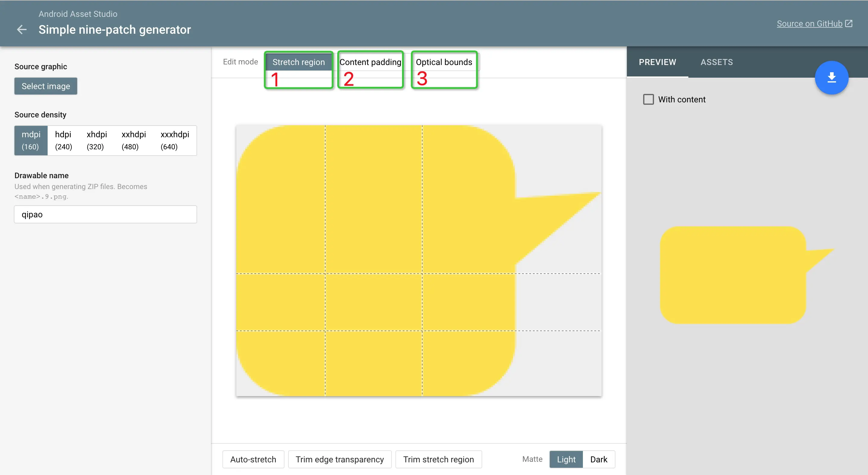Set matte to Dark
Image resolution: width=868 pixels, height=475 pixels.
[599, 459]
